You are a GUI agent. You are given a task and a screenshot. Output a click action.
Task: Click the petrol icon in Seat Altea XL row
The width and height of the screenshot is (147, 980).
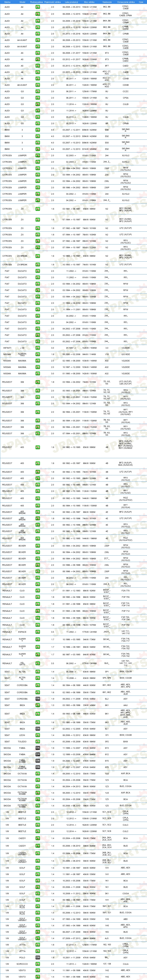tap(38, 678)
